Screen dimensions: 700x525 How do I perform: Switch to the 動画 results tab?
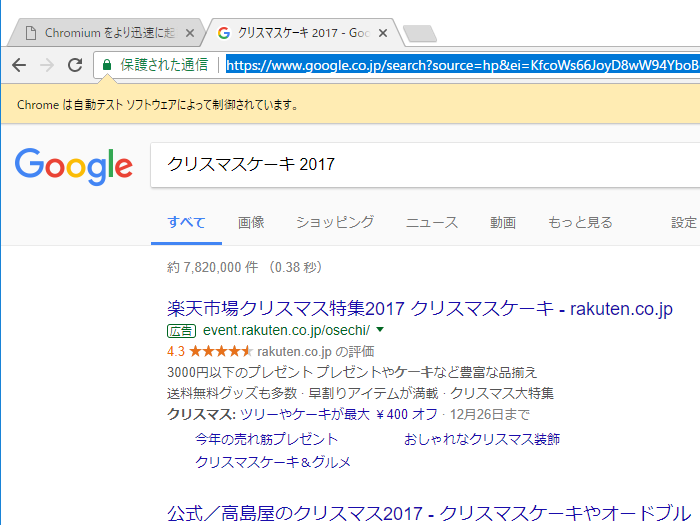503,222
